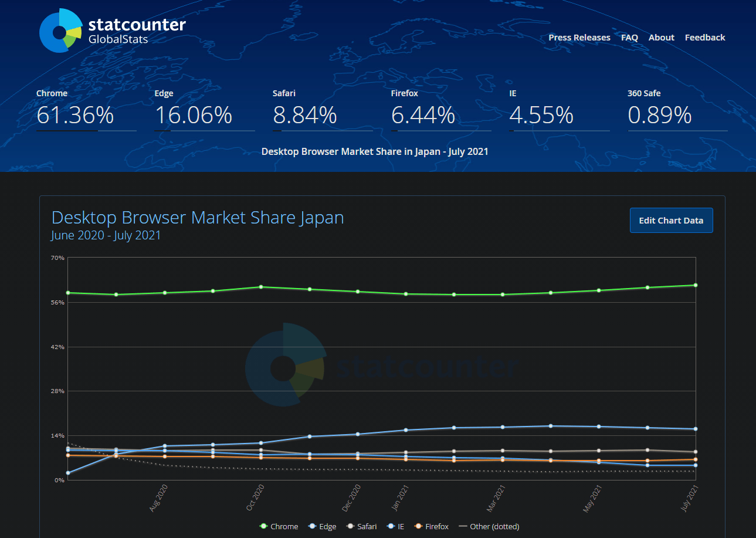Click the "56%" y-axis label
This screenshot has height=538, width=756.
tap(57, 302)
